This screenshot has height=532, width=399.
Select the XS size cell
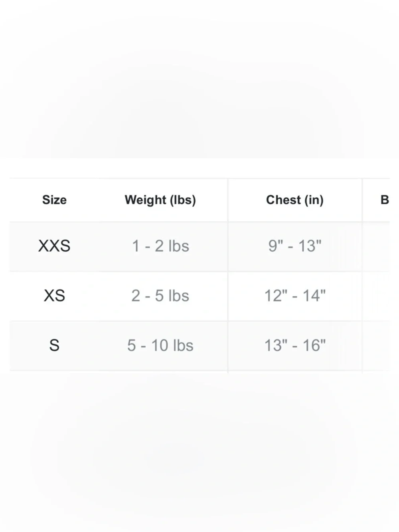coord(54,296)
